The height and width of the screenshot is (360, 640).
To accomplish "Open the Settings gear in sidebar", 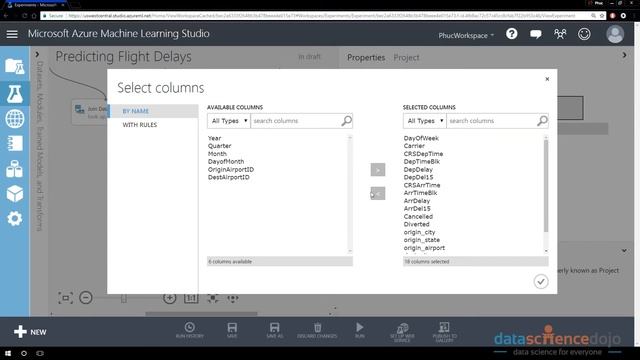I will [15, 219].
